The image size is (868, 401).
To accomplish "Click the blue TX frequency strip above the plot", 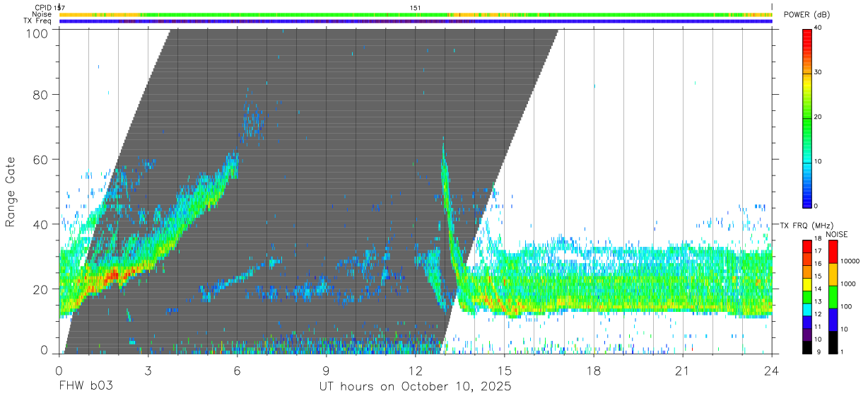I will [x=416, y=21].
